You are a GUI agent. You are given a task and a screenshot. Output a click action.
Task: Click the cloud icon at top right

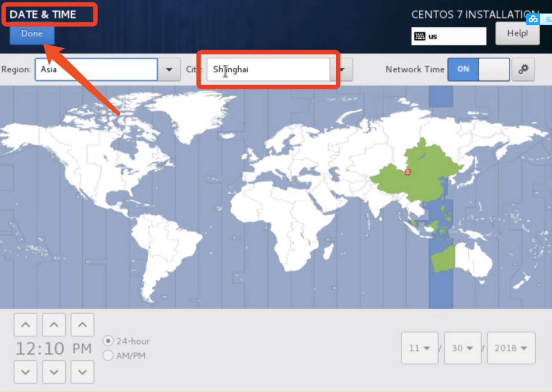533,19
